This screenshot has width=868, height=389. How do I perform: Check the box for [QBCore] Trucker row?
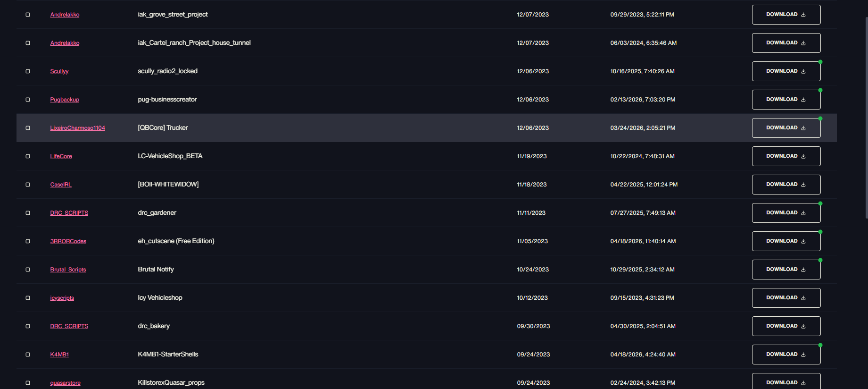[28, 128]
